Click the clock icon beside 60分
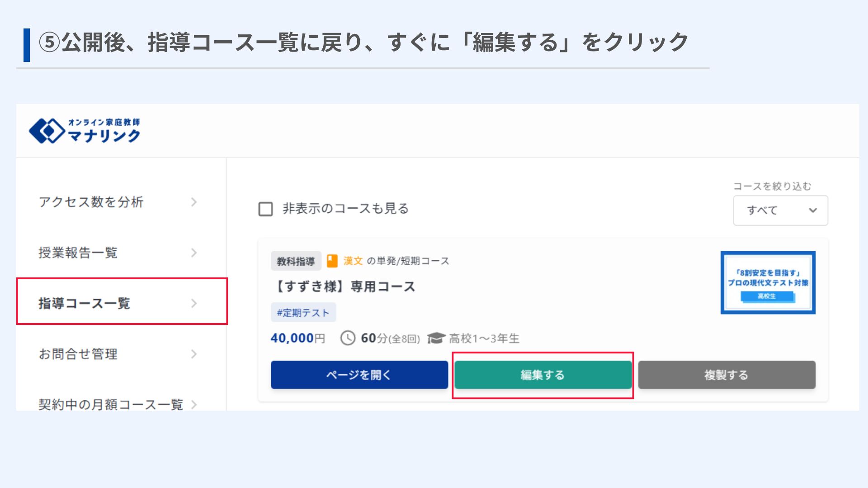The image size is (868, 488). 348,338
